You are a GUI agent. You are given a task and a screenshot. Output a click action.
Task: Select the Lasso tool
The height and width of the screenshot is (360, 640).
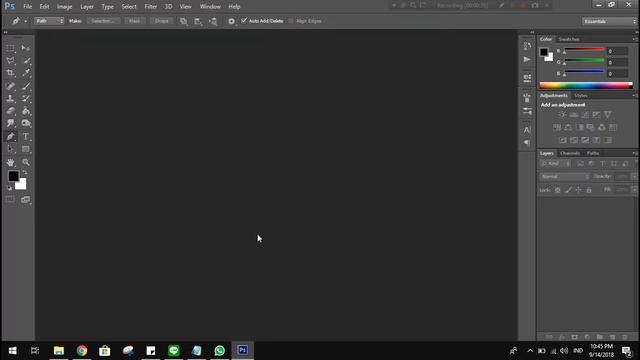(x=10, y=61)
